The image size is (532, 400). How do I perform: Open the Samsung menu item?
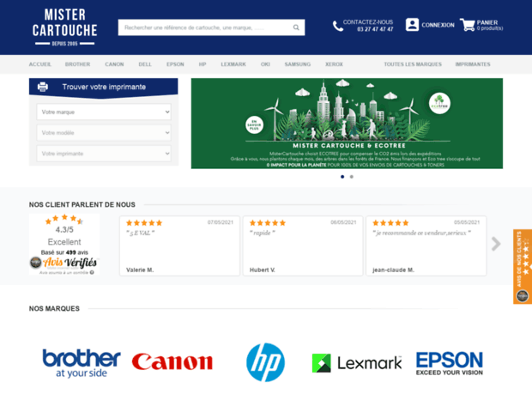pos(298,64)
